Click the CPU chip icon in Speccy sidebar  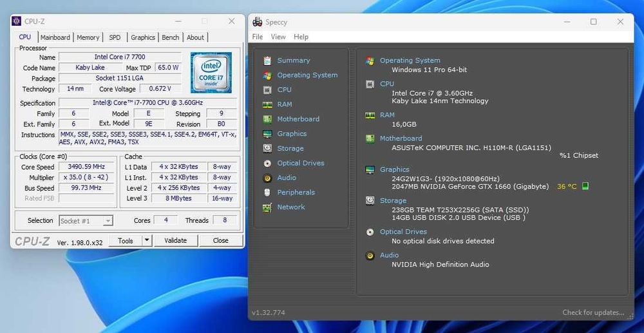pos(267,90)
